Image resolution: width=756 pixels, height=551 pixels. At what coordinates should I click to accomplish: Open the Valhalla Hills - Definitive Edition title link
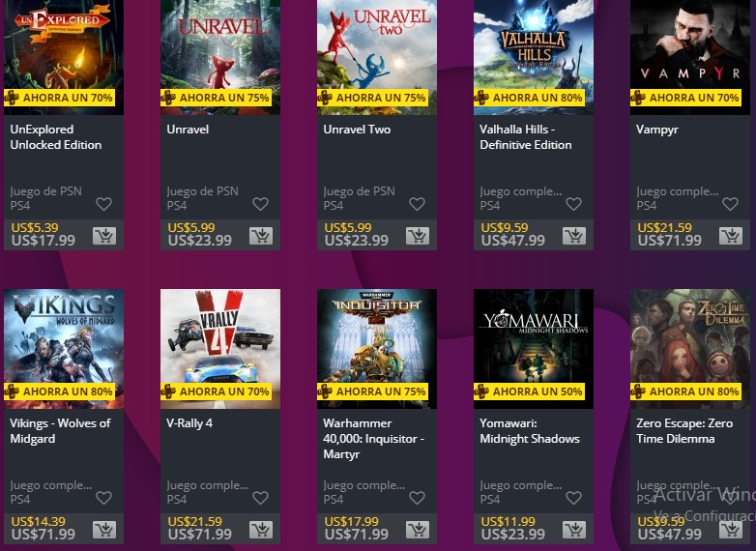point(526,137)
